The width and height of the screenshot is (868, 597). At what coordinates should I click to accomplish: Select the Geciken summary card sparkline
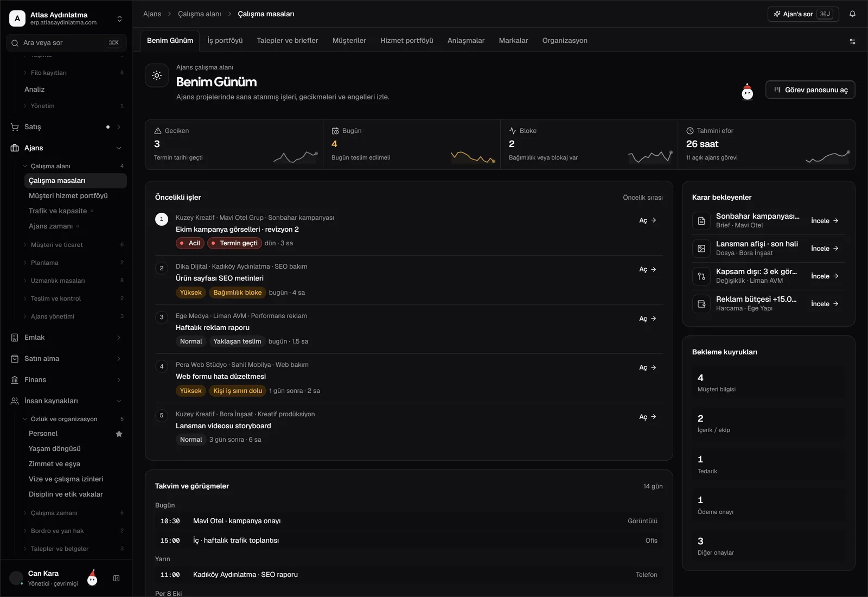point(296,157)
